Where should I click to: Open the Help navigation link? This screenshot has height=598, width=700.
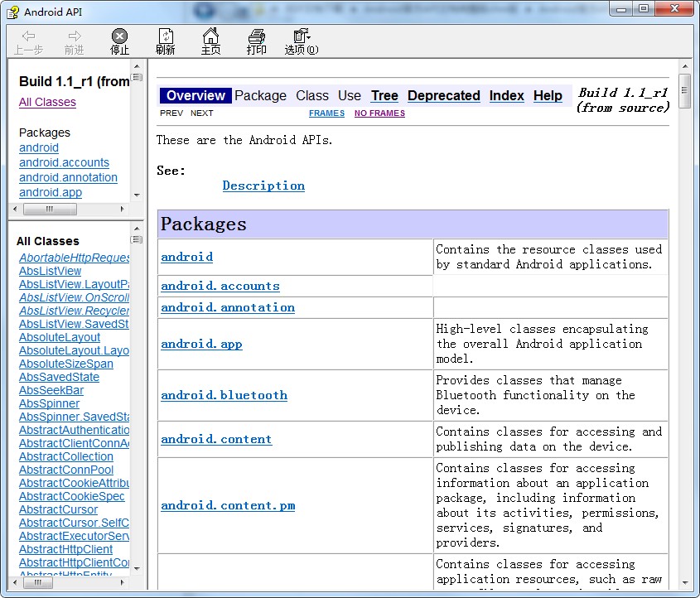point(548,96)
